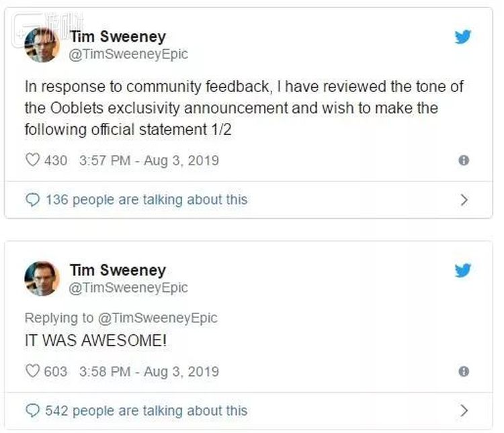The height and width of the screenshot is (433, 504).
Task: Click the 3:58 PM - Aug 3, 2019 timestamp
Action: 149,371
